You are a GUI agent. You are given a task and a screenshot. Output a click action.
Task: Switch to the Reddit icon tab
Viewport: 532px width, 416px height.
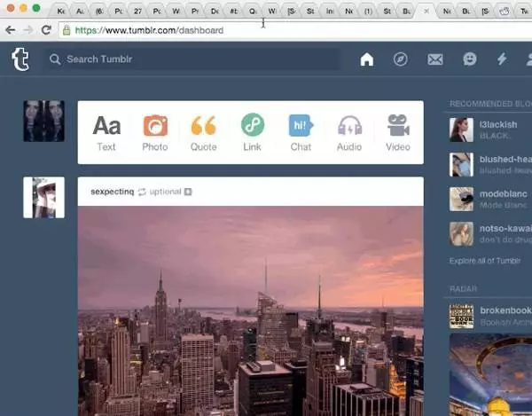(x=505, y=12)
